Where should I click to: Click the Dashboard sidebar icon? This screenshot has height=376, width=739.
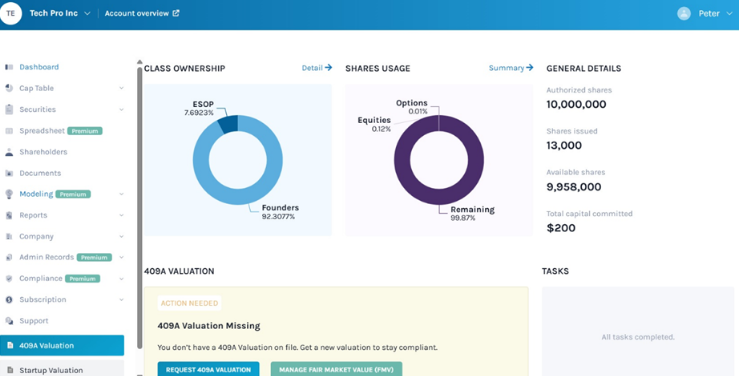click(x=9, y=67)
